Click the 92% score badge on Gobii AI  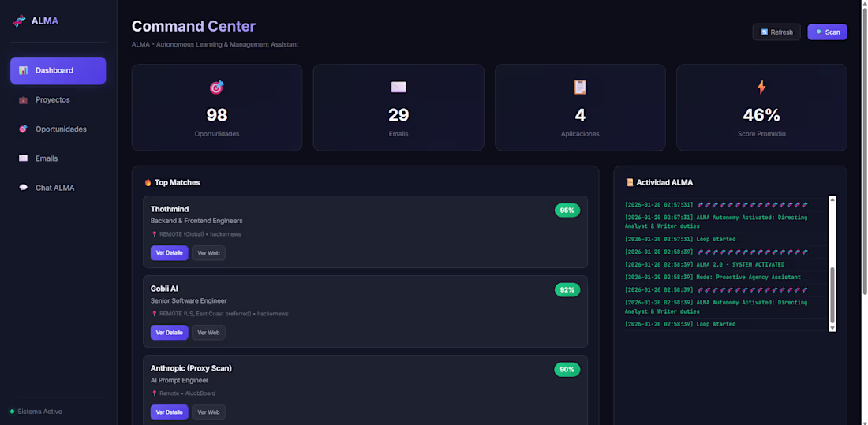(x=567, y=290)
